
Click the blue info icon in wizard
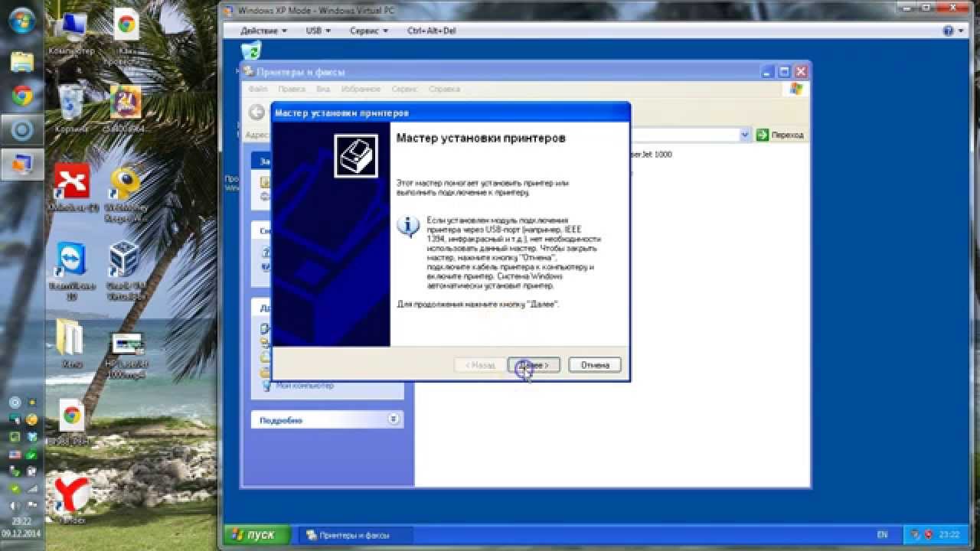tap(408, 227)
